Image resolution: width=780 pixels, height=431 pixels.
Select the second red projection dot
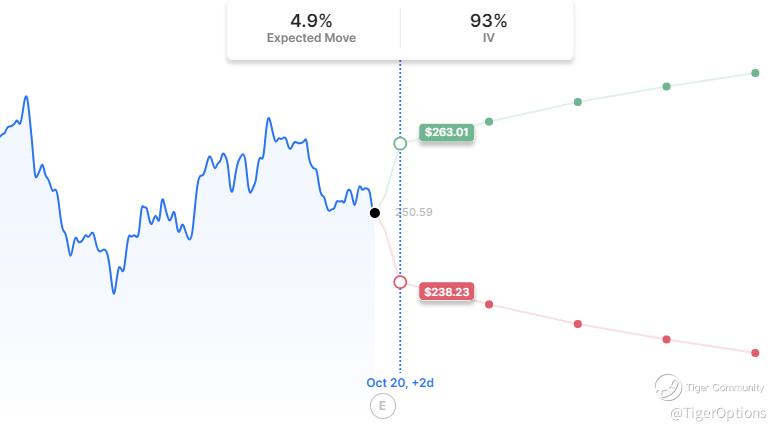[578, 324]
